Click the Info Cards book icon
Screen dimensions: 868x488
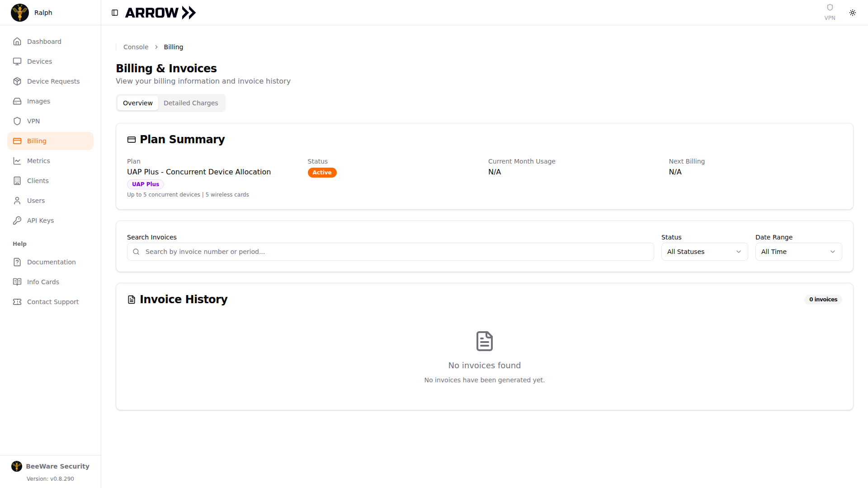[17, 282]
